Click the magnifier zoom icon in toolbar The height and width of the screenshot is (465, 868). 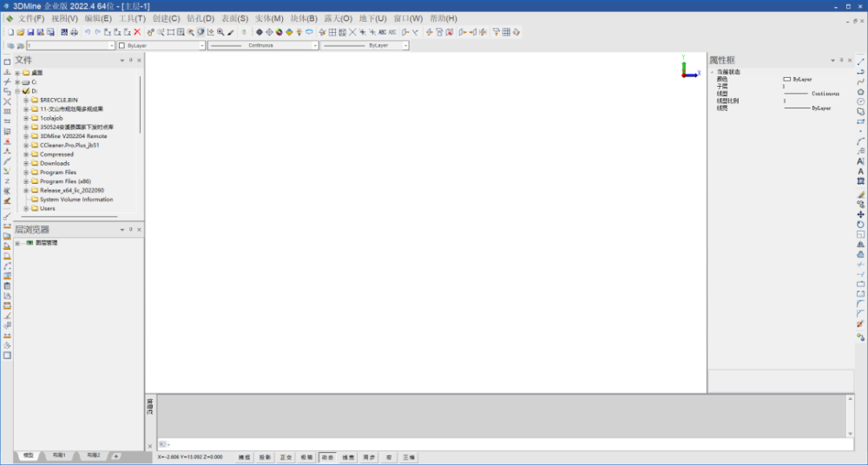point(220,32)
